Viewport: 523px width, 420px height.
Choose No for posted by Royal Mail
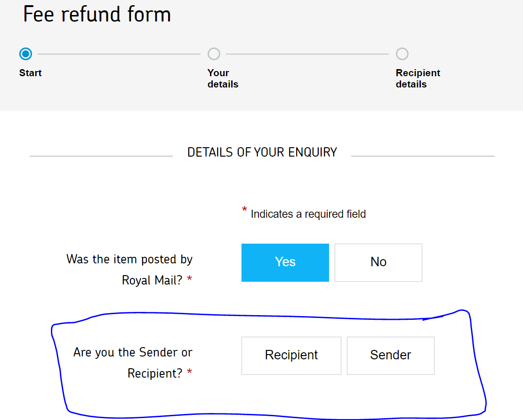378,262
